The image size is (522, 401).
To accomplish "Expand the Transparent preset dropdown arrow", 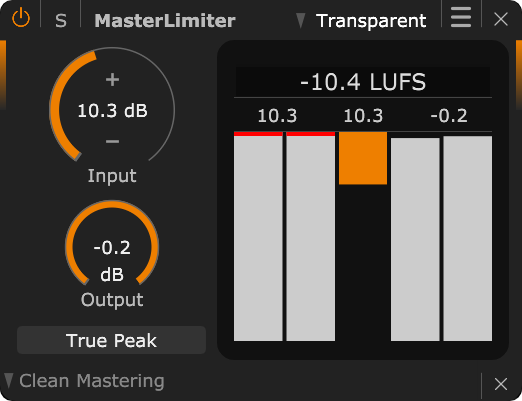I will (x=301, y=20).
